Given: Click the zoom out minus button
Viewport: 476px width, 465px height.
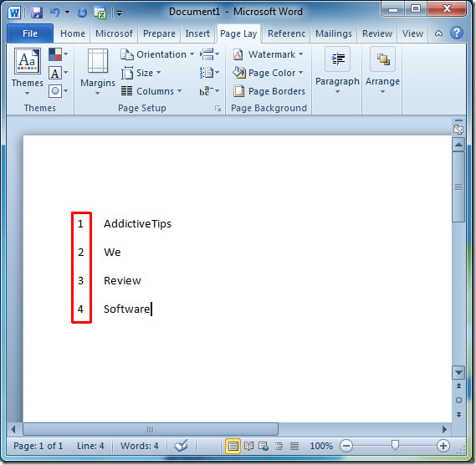Looking at the screenshot, I should click(x=345, y=446).
